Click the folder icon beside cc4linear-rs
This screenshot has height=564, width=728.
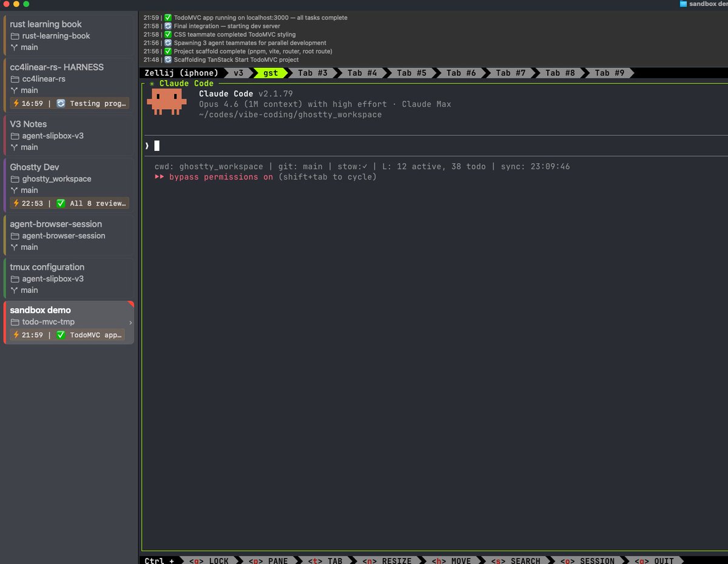coord(15,79)
